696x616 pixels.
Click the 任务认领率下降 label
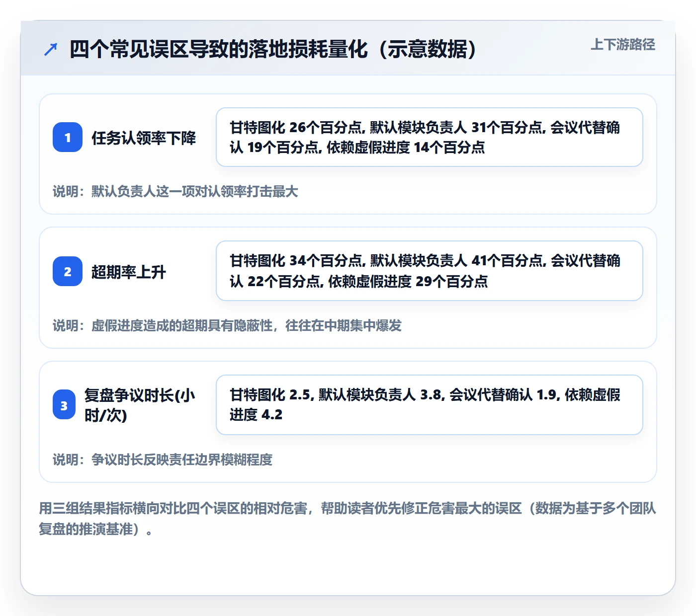[144, 138]
